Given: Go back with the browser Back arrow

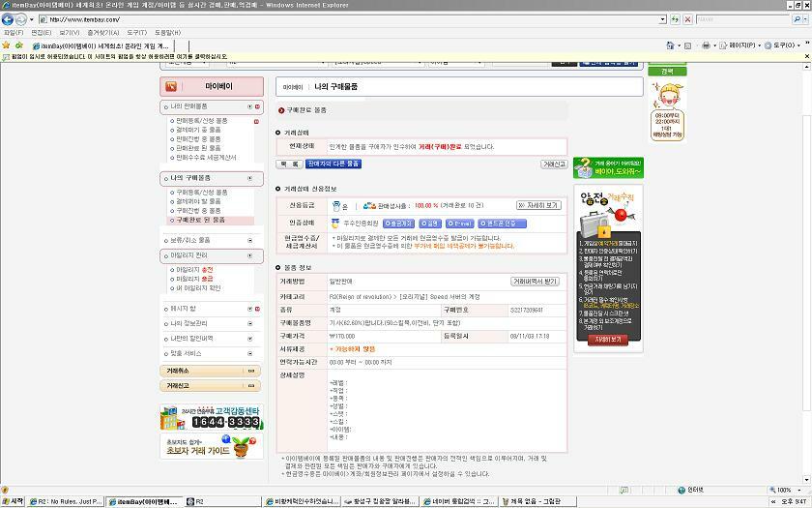Looking at the screenshot, I should [8, 19].
